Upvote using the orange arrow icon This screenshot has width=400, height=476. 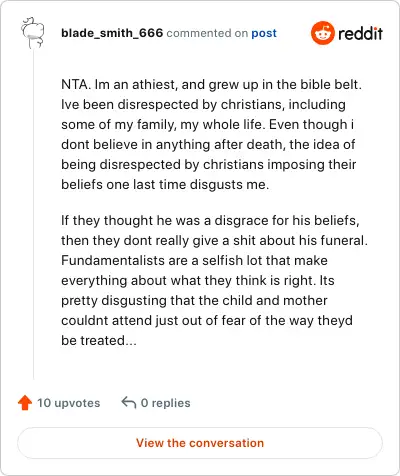[x=25, y=403]
